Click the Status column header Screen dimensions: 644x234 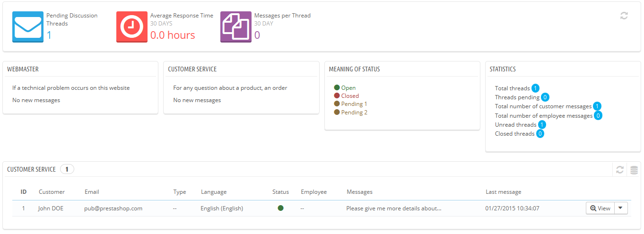point(280,192)
